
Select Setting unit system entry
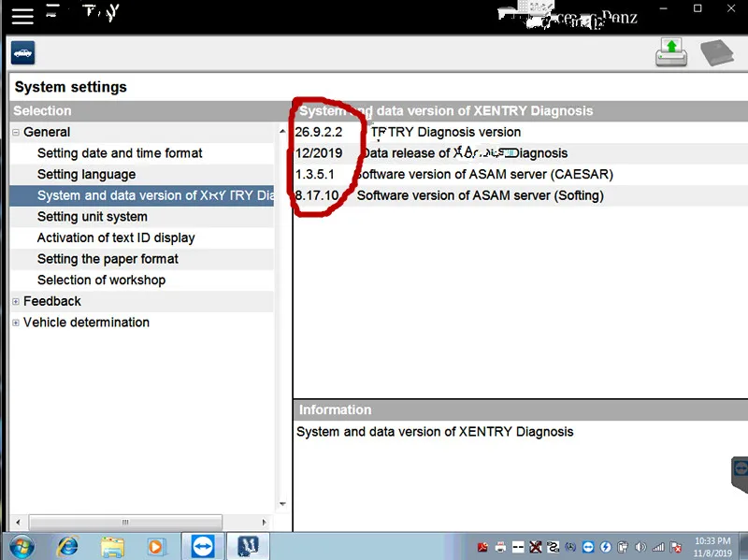pos(92,217)
